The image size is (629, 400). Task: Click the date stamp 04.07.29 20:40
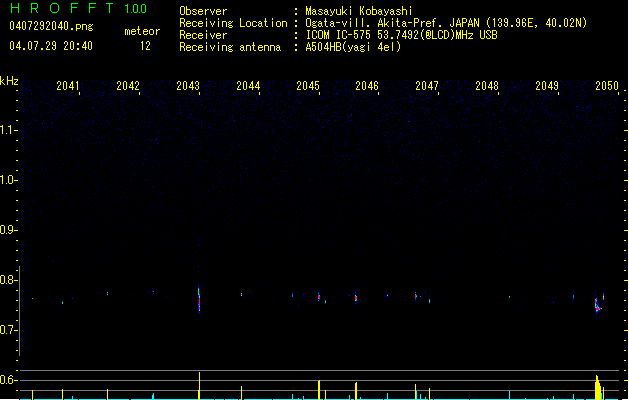pyautogui.click(x=51, y=46)
